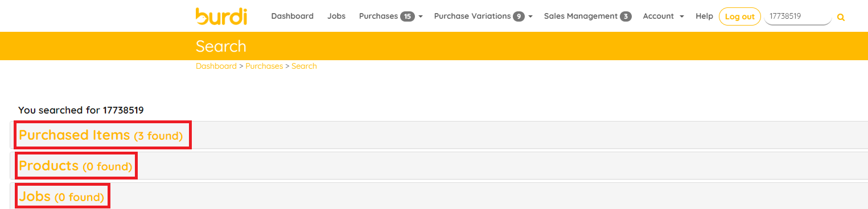Image resolution: width=868 pixels, height=209 pixels.
Task: Click the Purchase Variations badge 9
Action: click(x=519, y=16)
